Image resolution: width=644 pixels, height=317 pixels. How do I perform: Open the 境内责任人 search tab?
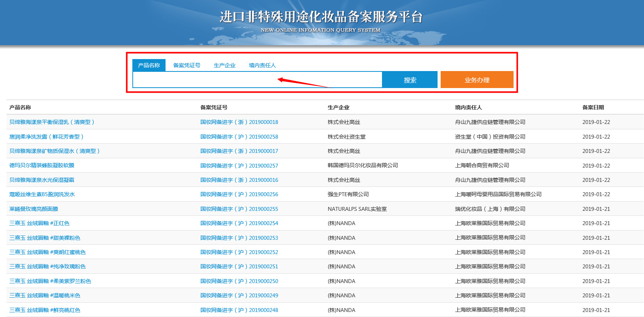tap(262, 65)
